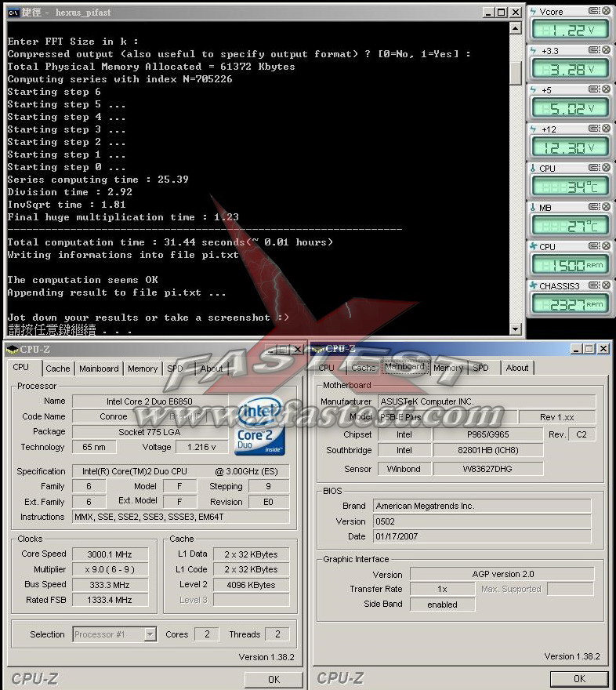The image size is (616, 690).
Task: Click the Intel Core 2 Duo logo
Action: pyautogui.click(x=260, y=427)
